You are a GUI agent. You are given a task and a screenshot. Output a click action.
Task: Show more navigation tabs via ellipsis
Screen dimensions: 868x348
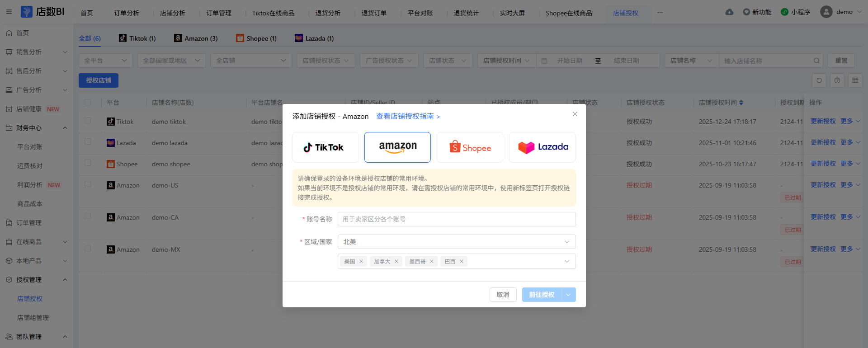(x=660, y=13)
